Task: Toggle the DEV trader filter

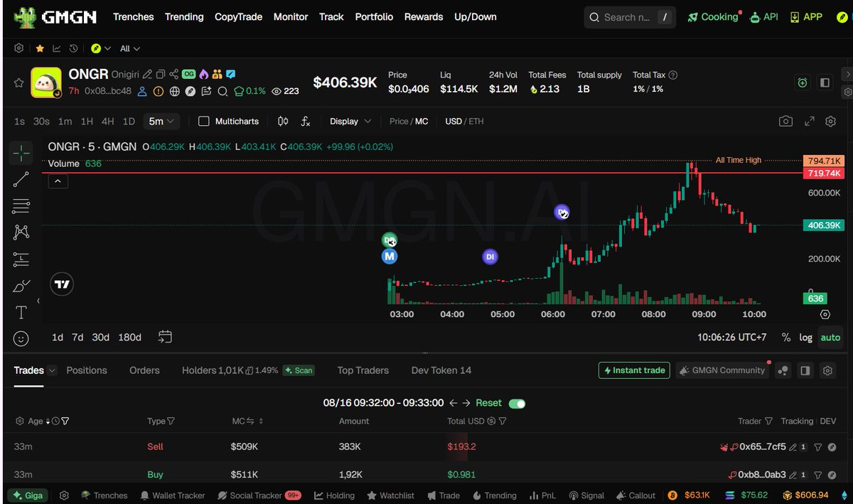Action: tap(828, 421)
